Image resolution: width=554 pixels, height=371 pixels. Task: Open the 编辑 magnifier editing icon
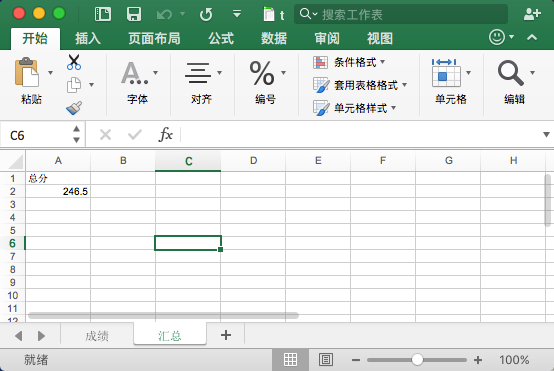511,73
